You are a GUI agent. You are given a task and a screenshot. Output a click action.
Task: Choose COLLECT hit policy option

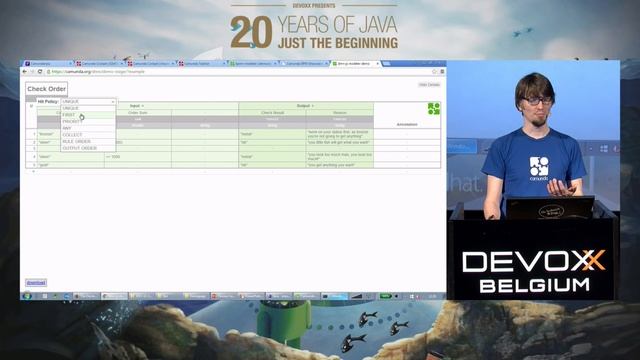click(88, 134)
